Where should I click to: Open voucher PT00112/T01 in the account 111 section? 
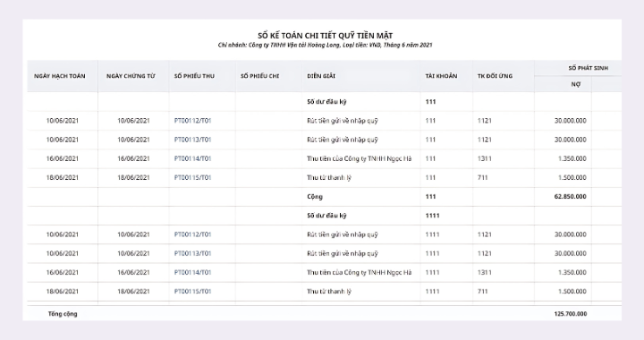[192, 121]
